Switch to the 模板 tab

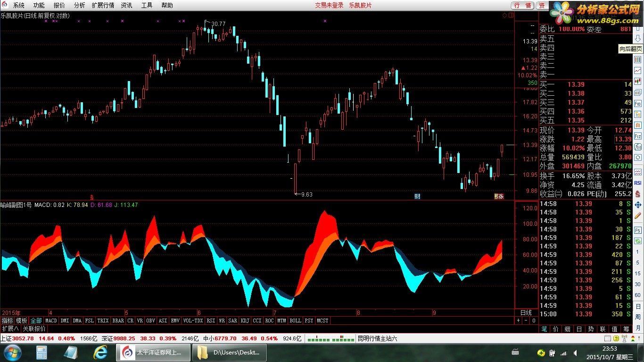(x=22, y=321)
